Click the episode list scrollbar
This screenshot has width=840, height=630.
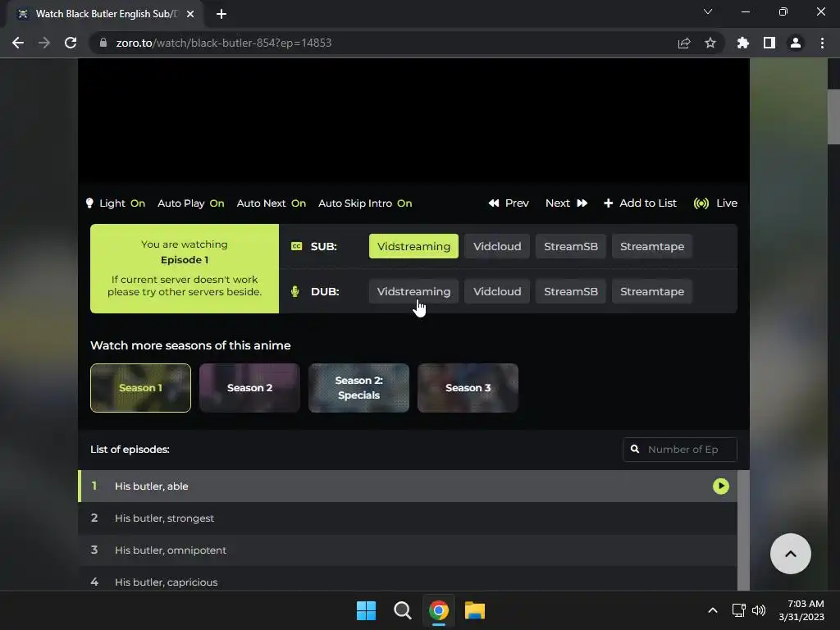743,531
